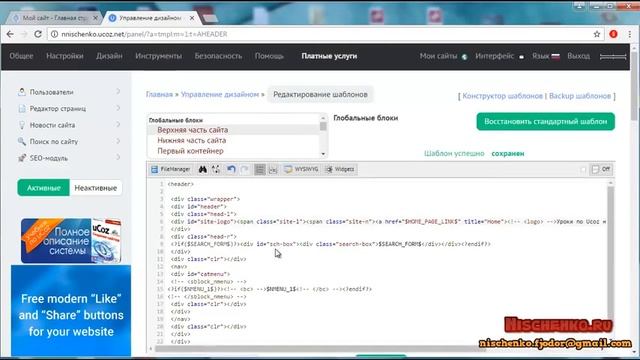Image resolution: width=640 pixels, height=360 pixels.
Task: Open Редактор страниц in the sidebar
Action: pos(58,109)
